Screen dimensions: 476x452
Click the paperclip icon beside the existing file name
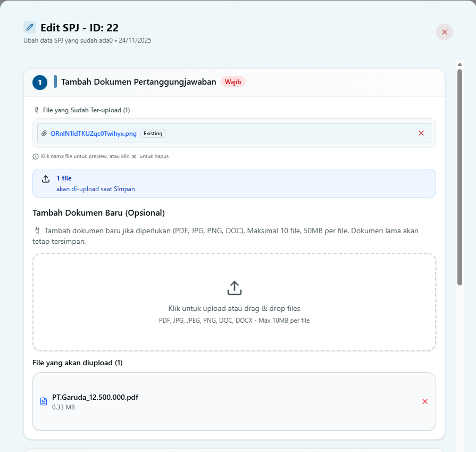pos(44,134)
